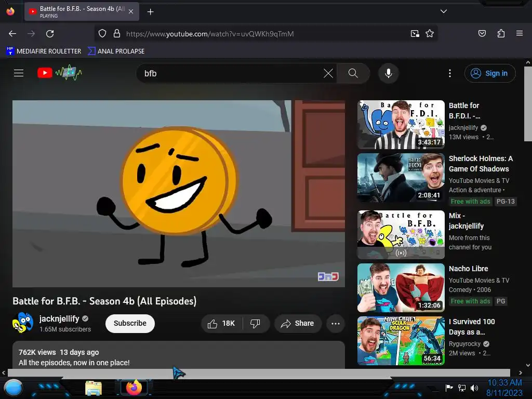Reload the current page
532x399 pixels.
point(50,34)
